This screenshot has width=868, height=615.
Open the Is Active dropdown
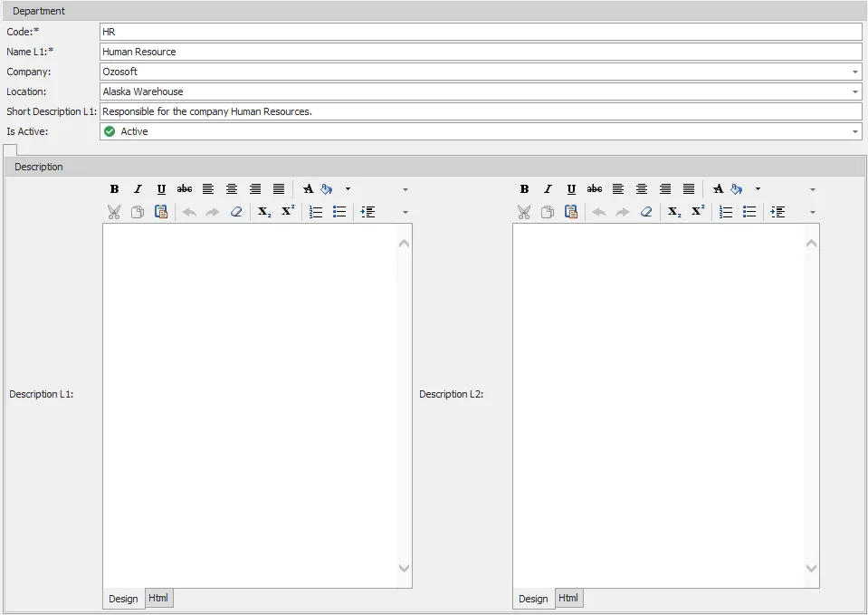(855, 131)
